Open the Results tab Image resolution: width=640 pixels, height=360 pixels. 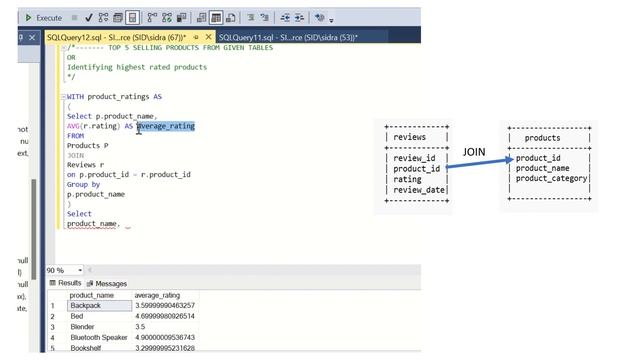(65, 283)
